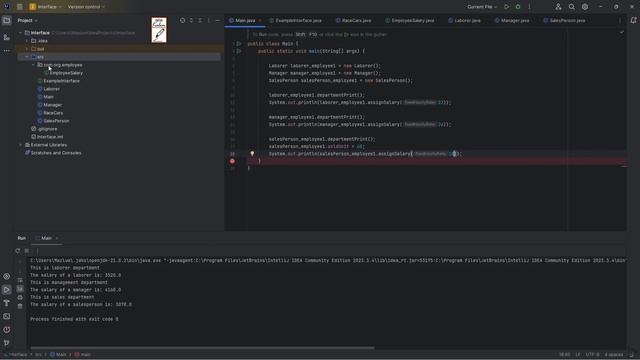Open Search Everywhere magnifier
Screen dimensions: 640x360
[571, 7]
